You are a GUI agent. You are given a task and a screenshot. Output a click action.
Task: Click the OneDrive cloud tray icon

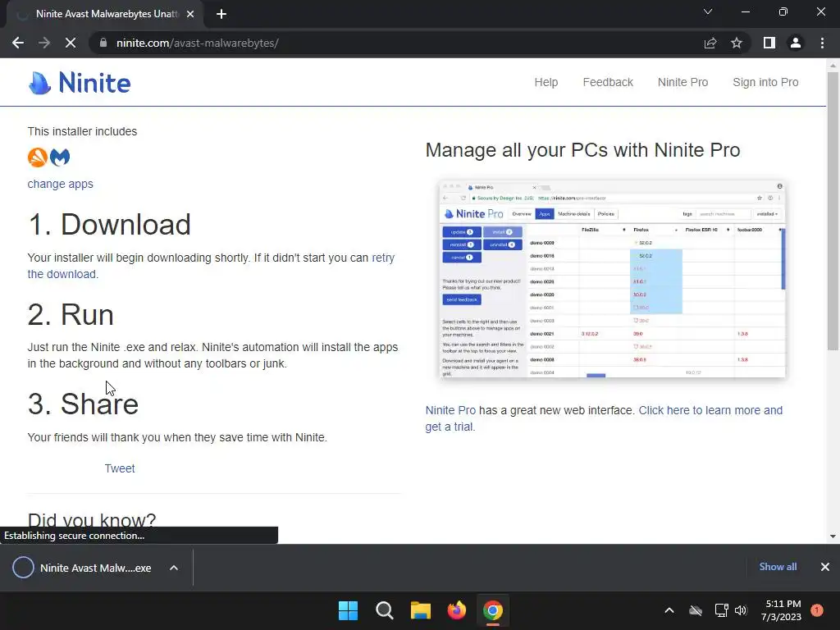point(696,610)
